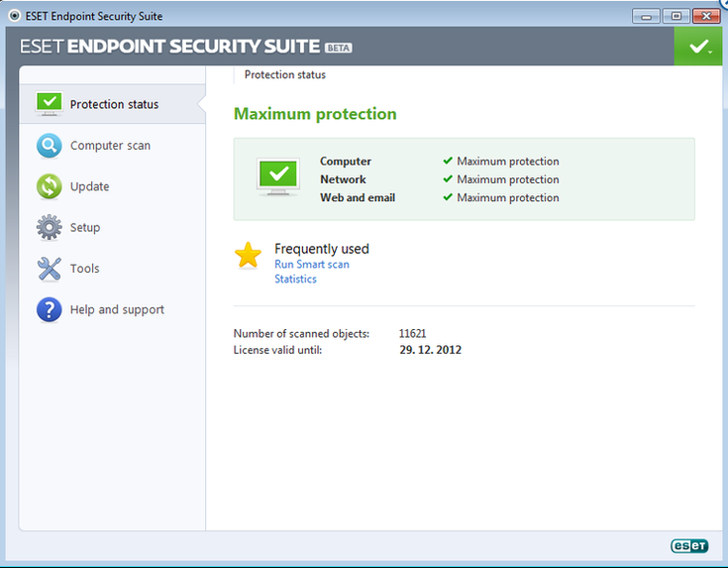
Task: Open the green status checkmark dropdown in header
Action: pyautogui.click(x=700, y=46)
